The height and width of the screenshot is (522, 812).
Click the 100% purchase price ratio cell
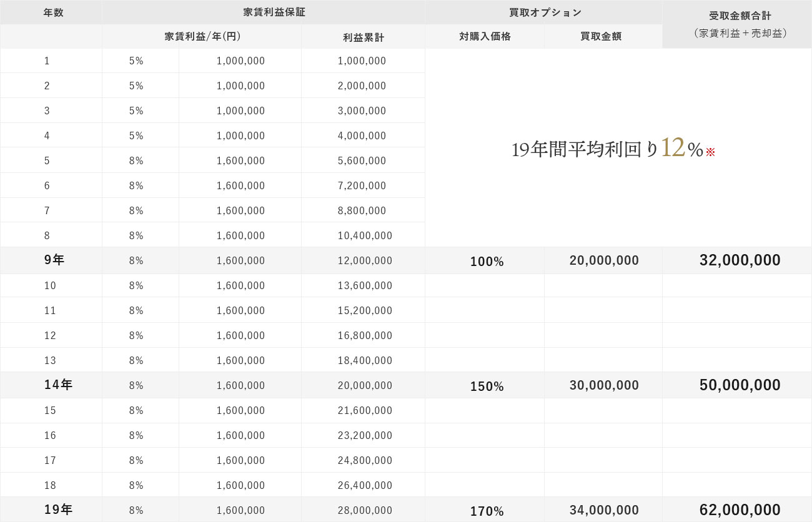click(x=487, y=262)
